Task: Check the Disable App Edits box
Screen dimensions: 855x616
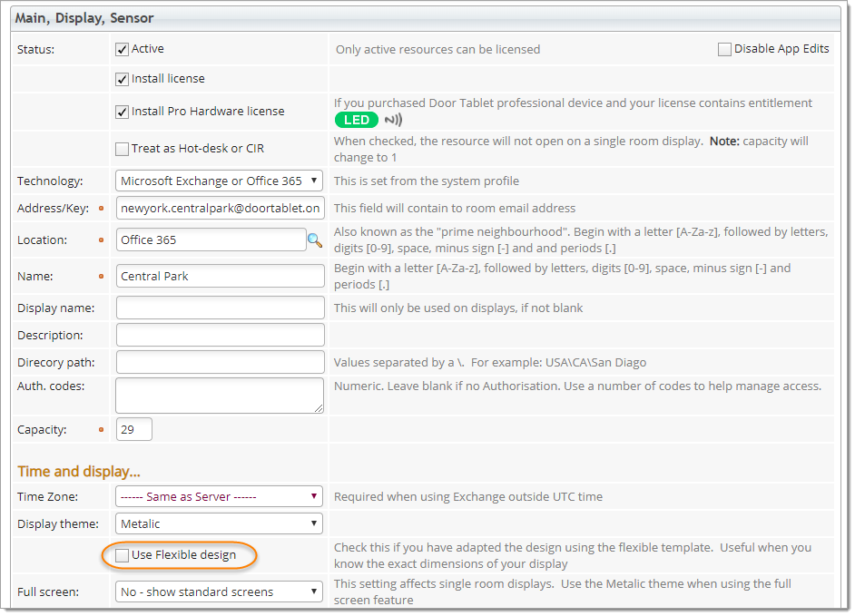Action: (724, 49)
